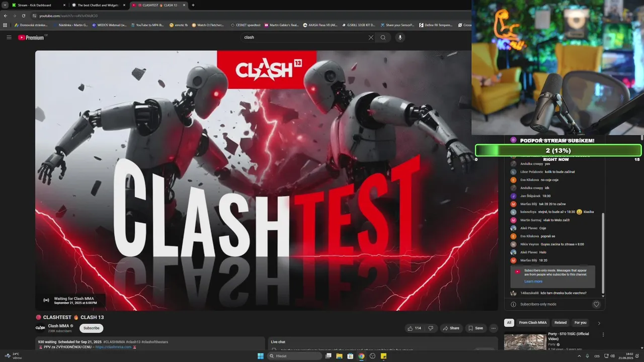The height and width of the screenshot is (362, 644).
Task: Open the yellow sticky notes taskbar icon
Action: click(x=383, y=356)
